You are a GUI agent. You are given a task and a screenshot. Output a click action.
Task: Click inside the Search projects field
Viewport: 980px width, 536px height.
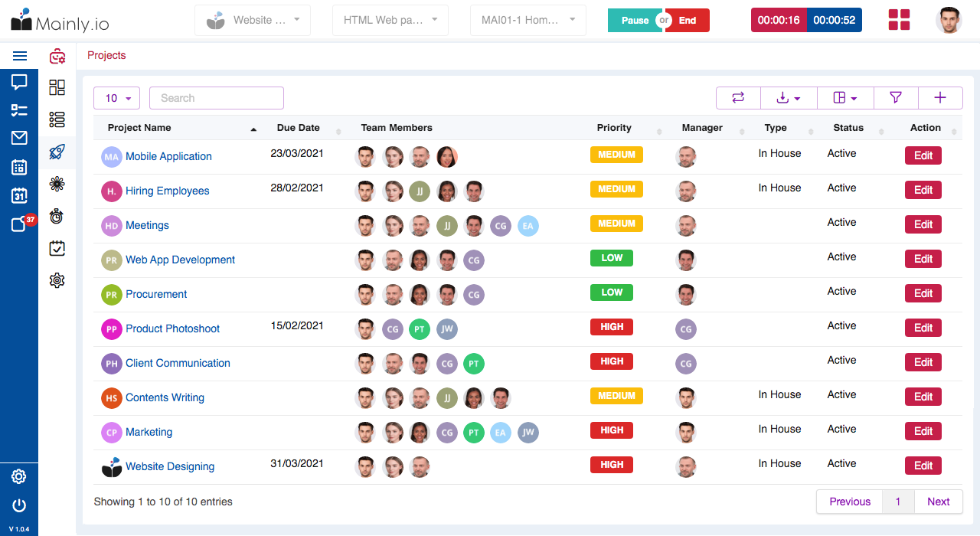(x=216, y=98)
